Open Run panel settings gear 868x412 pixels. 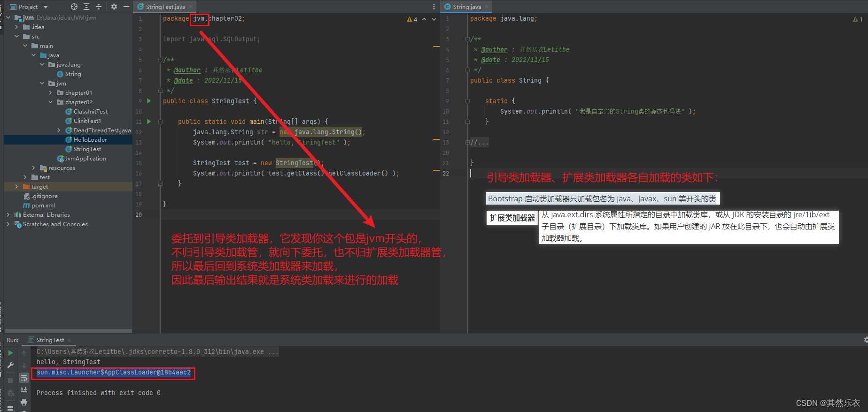point(865,340)
